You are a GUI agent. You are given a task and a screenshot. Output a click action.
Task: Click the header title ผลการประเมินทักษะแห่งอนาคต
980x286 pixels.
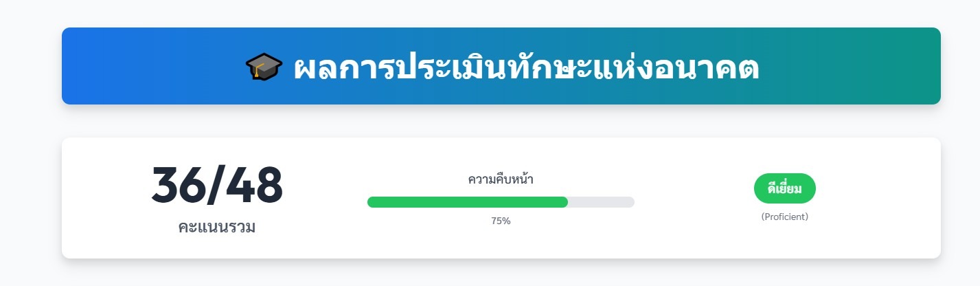point(526,67)
